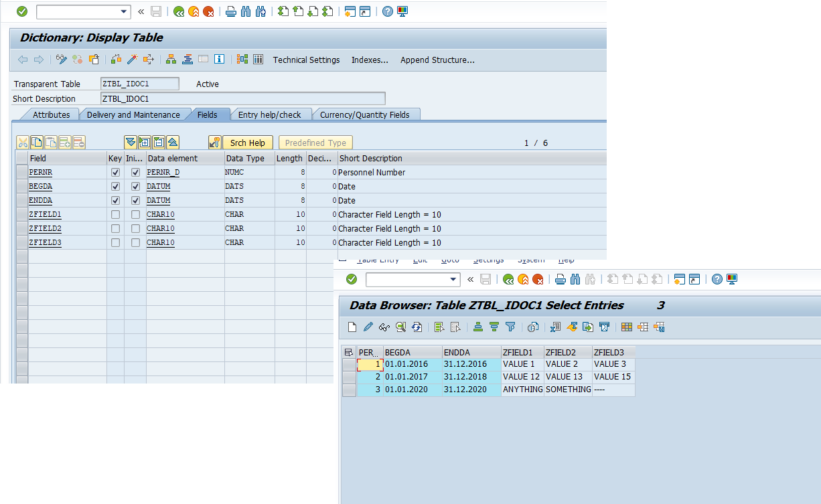This screenshot has width=821, height=504.
Task: Toggle Key checkbox for BEGDA field
Action: click(x=115, y=187)
